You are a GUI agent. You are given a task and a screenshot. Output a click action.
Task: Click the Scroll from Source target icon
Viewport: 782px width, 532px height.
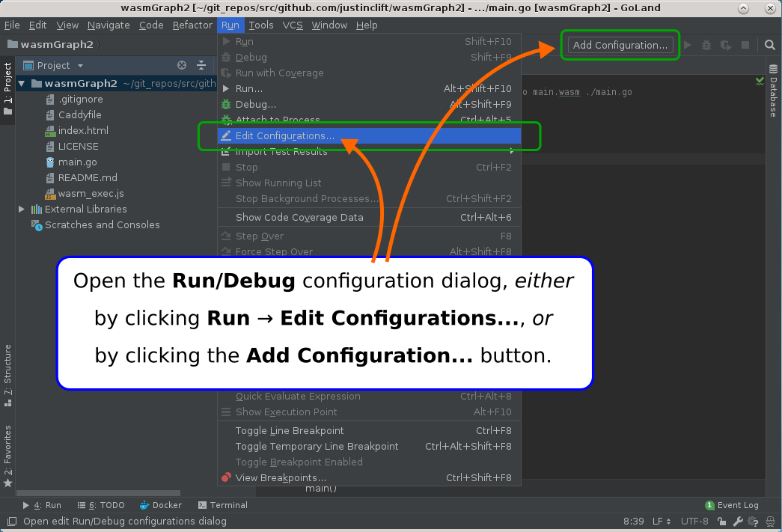tap(182, 65)
